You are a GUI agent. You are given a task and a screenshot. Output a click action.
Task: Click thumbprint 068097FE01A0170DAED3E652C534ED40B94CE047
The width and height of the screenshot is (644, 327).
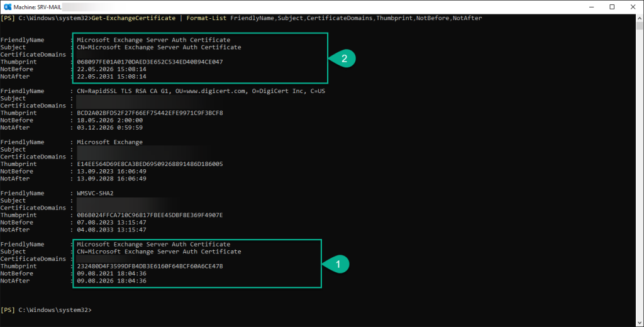pyautogui.click(x=150, y=62)
